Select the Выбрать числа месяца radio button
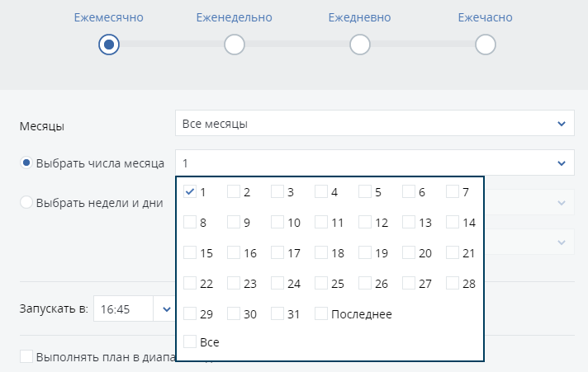 point(26,163)
